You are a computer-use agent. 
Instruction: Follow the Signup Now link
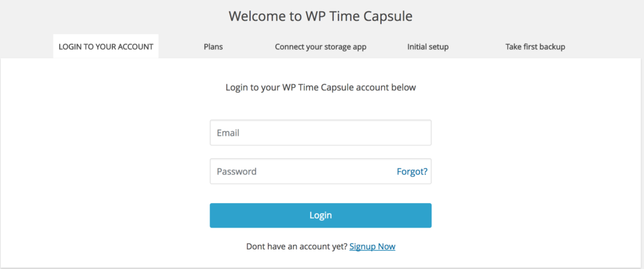[x=372, y=246]
